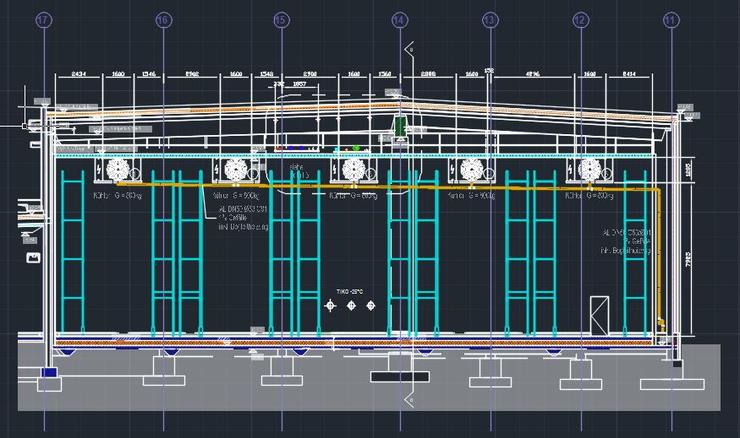Viewport: 740px width, 438px height.
Task: Click grid axis bubble number 17
Action: (43, 19)
